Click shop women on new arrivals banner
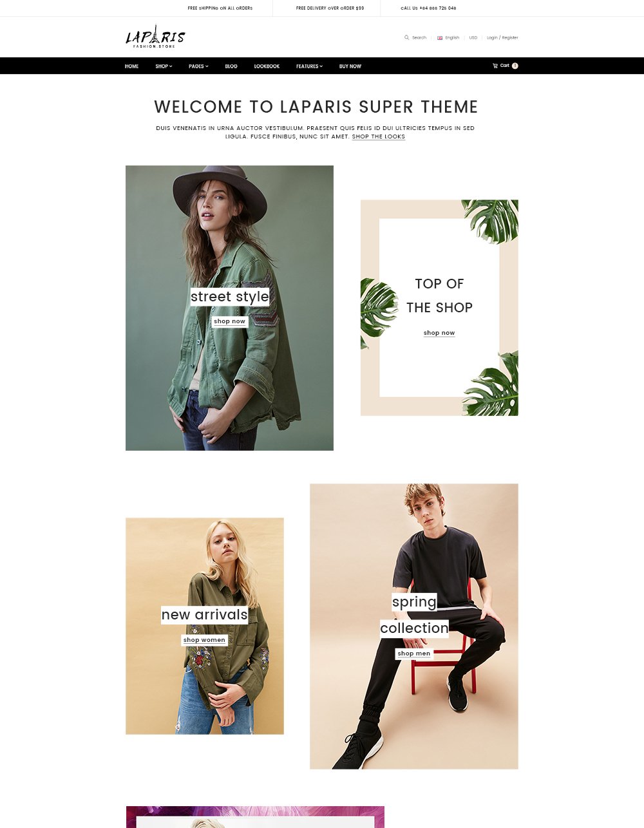This screenshot has width=644, height=828. click(204, 640)
